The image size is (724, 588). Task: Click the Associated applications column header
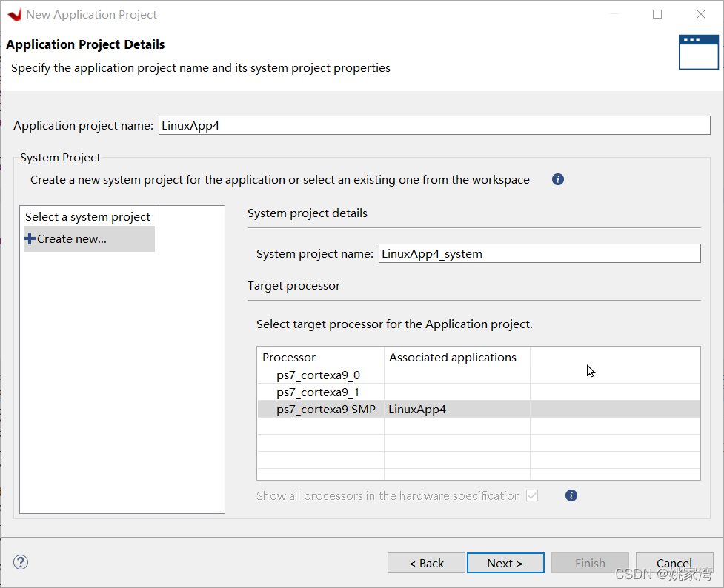tap(453, 357)
